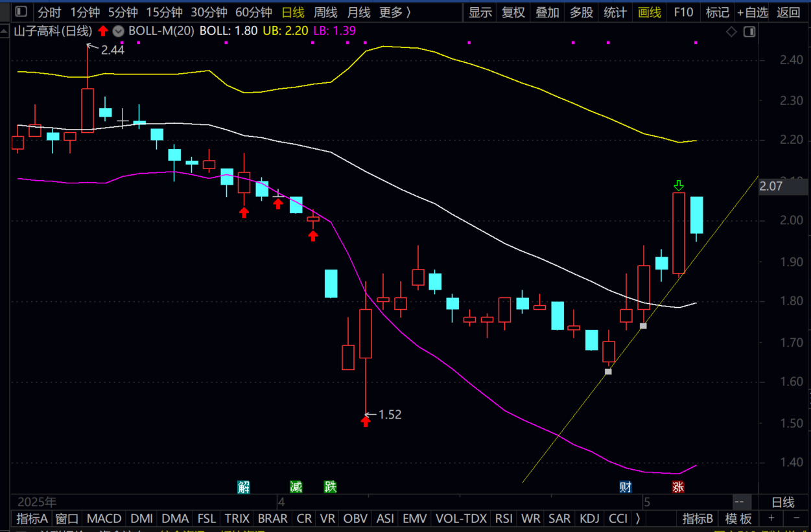Click the 返回 back button
The image size is (811, 532).
pyautogui.click(x=788, y=12)
